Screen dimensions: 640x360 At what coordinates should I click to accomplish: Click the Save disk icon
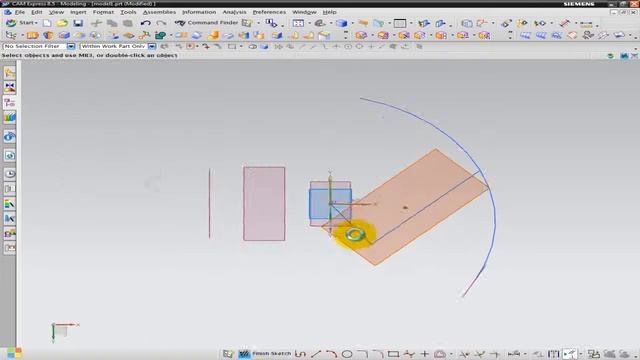tap(78, 23)
